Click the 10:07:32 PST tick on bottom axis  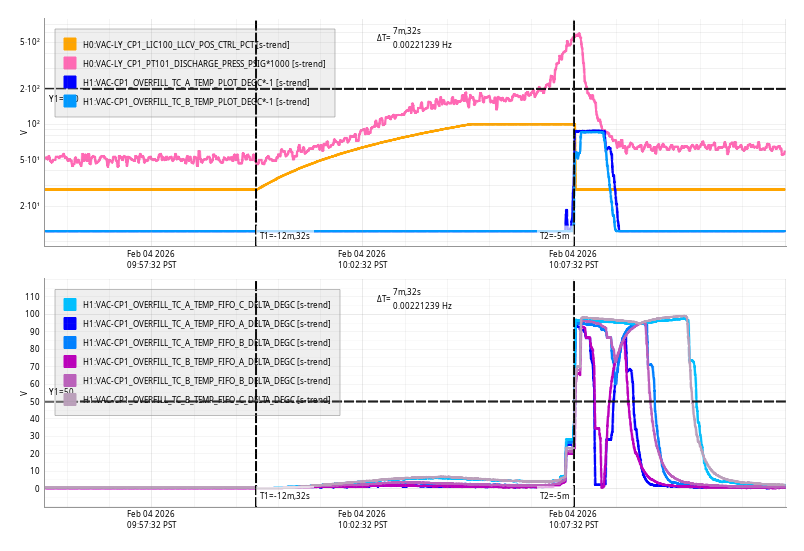572,519
